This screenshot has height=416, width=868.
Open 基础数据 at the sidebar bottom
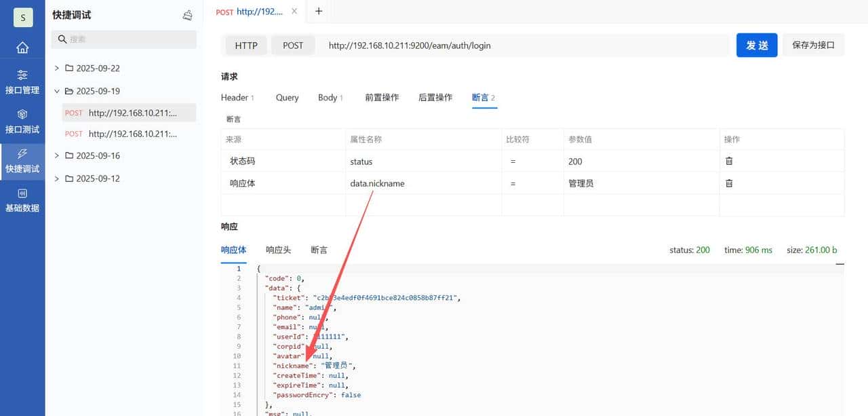point(22,201)
